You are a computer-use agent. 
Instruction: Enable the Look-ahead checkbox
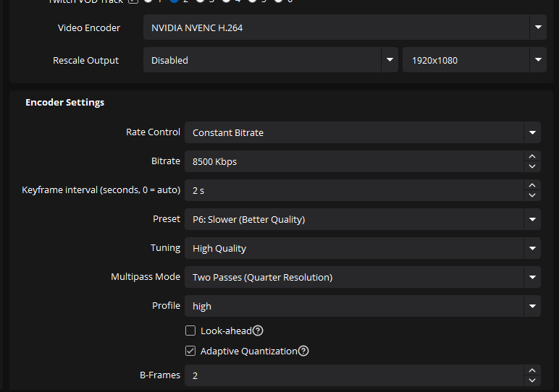click(x=190, y=331)
